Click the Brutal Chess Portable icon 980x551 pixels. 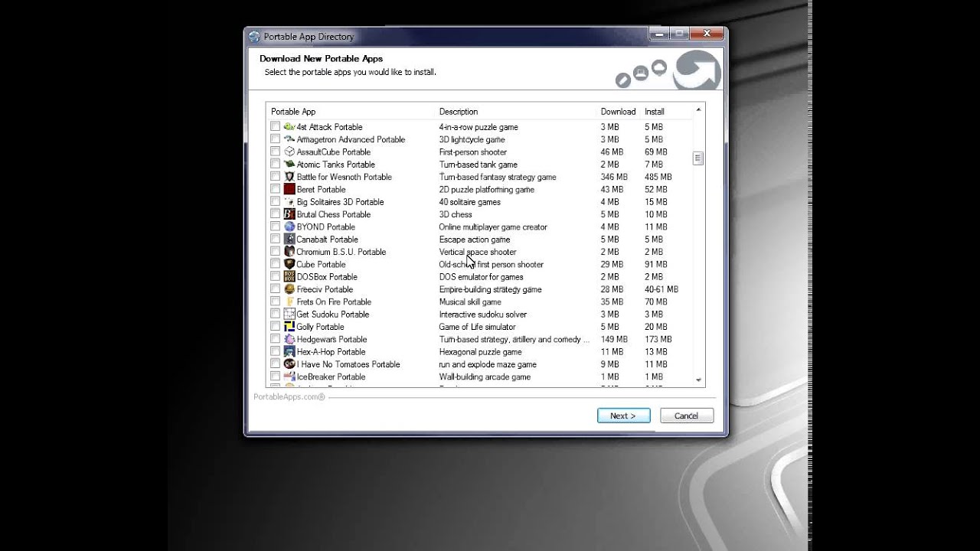click(x=289, y=214)
